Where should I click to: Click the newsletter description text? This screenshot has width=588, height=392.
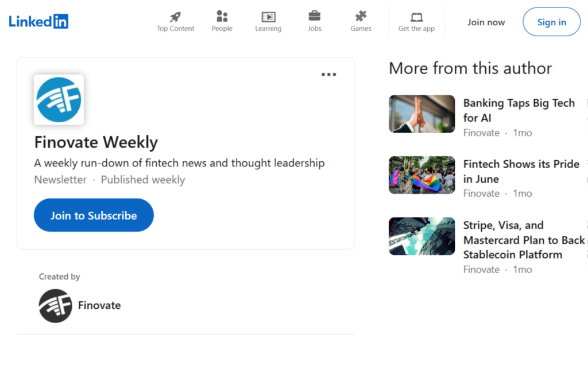point(179,163)
